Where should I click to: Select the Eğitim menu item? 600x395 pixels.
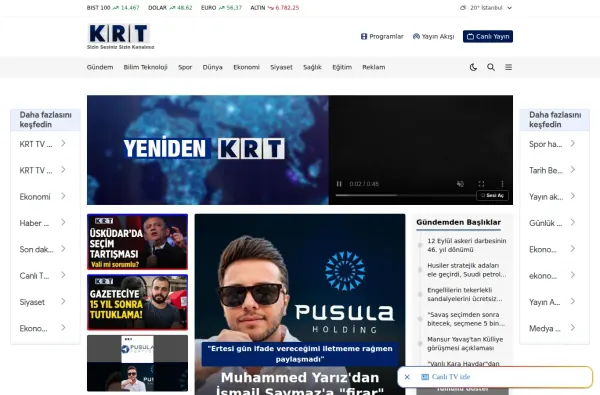click(x=342, y=67)
